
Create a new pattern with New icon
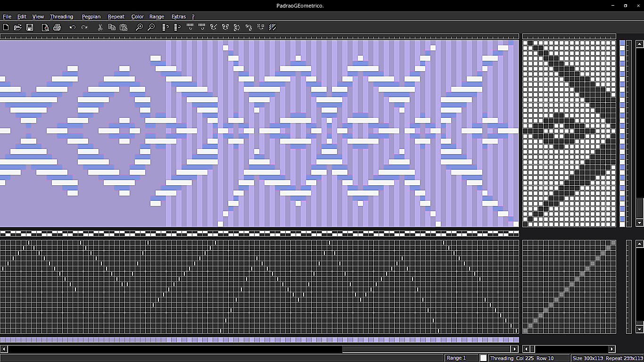[x=6, y=27]
